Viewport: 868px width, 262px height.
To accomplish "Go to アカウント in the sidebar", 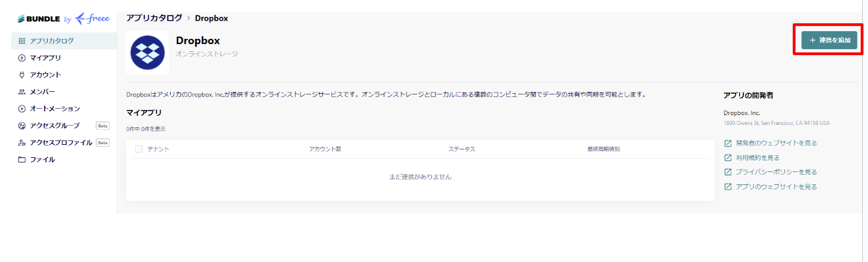I will click(x=64, y=75).
